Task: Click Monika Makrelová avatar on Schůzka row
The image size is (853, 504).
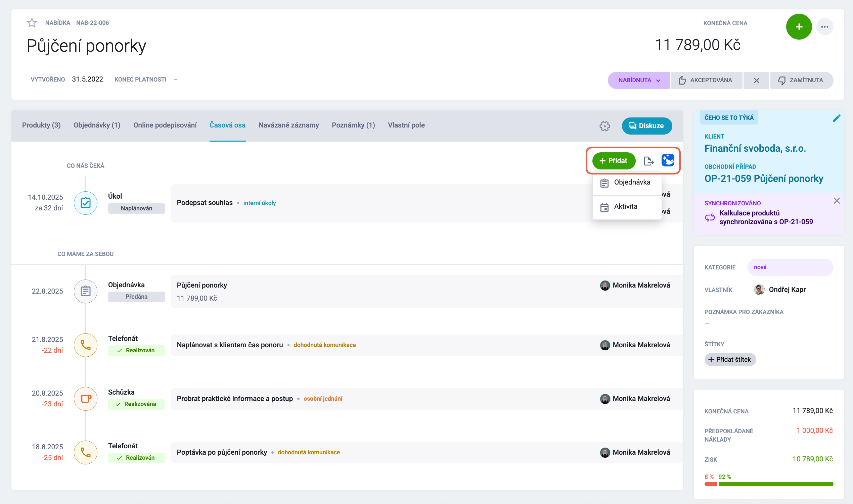Action: 604,399
